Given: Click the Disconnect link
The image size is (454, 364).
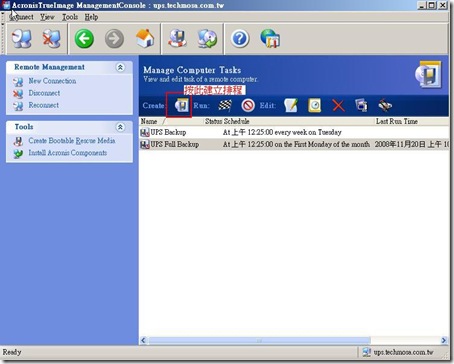Looking at the screenshot, I should coord(44,93).
